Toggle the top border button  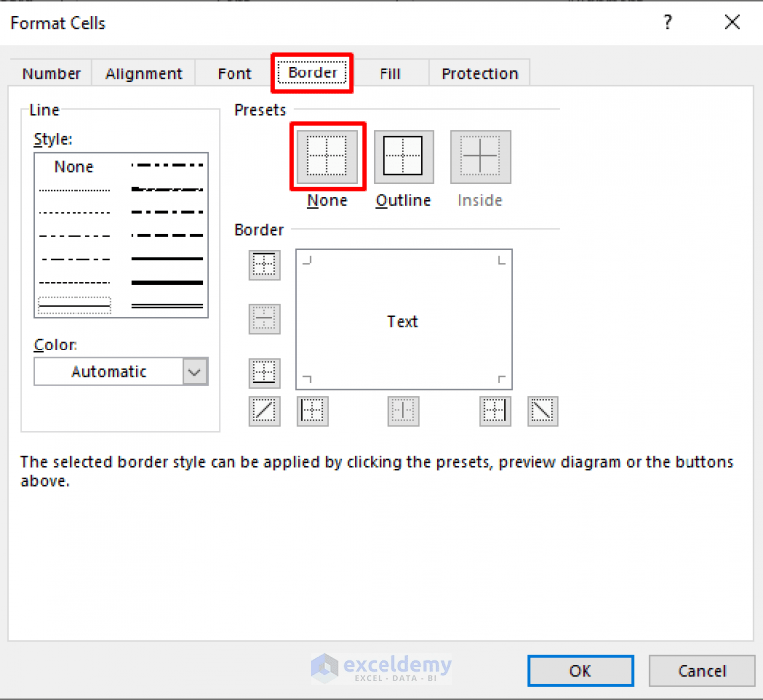264,265
